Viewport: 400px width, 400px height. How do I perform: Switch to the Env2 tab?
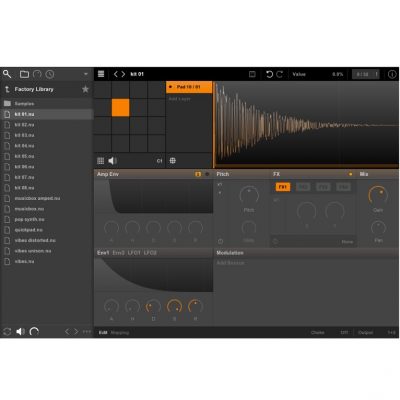tap(118, 253)
